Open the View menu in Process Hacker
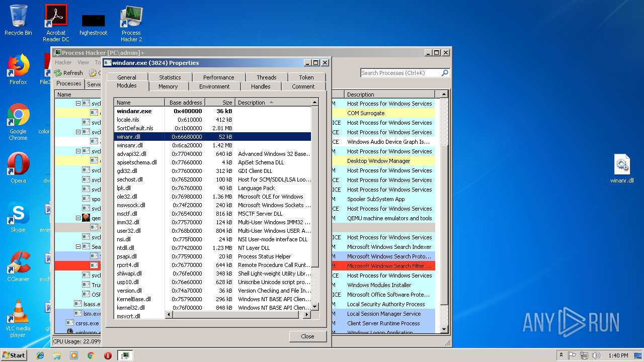Viewport: 644px width, 362px height. click(83, 62)
